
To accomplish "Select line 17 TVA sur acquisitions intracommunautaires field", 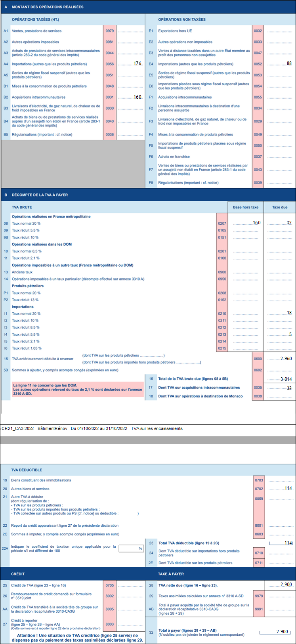I will [x=279, y=388].
